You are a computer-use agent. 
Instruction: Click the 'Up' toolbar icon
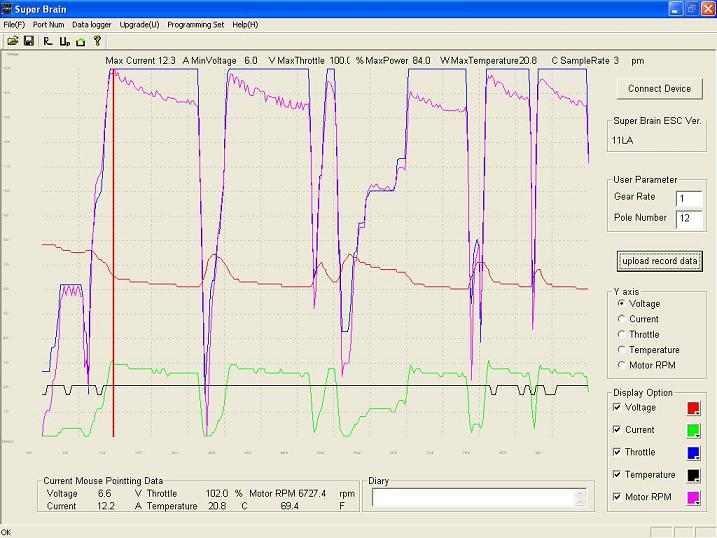click(64, 42)
